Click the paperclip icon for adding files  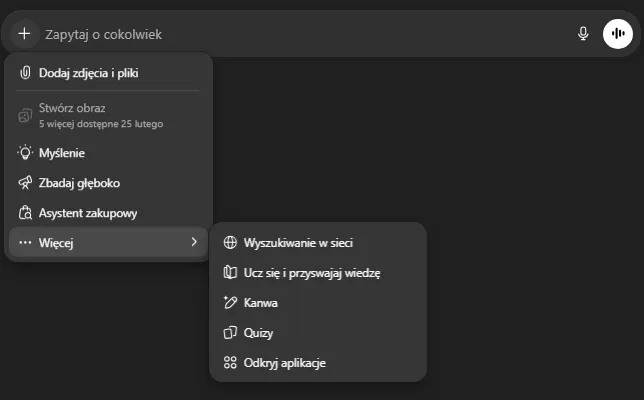[x=26, y=72]
